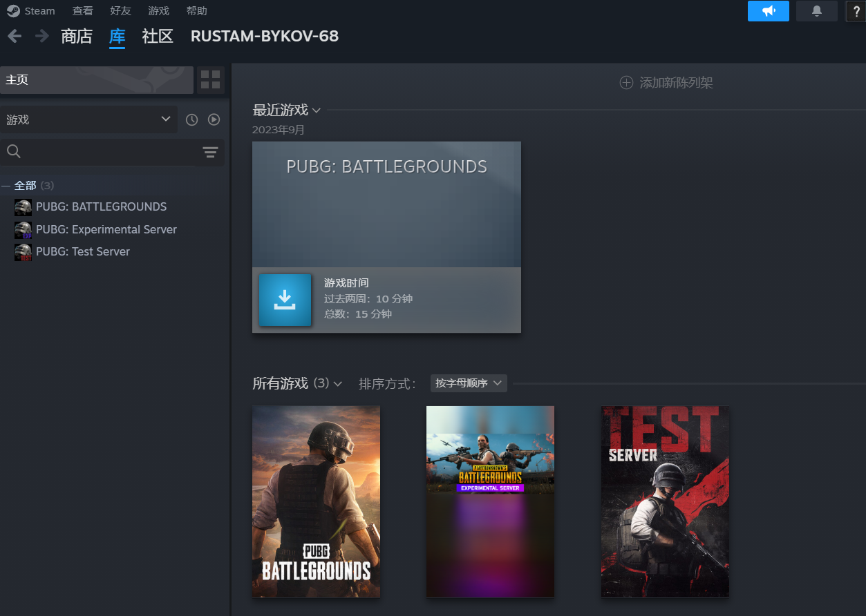Open the notifications bell icon

[816, 11]
